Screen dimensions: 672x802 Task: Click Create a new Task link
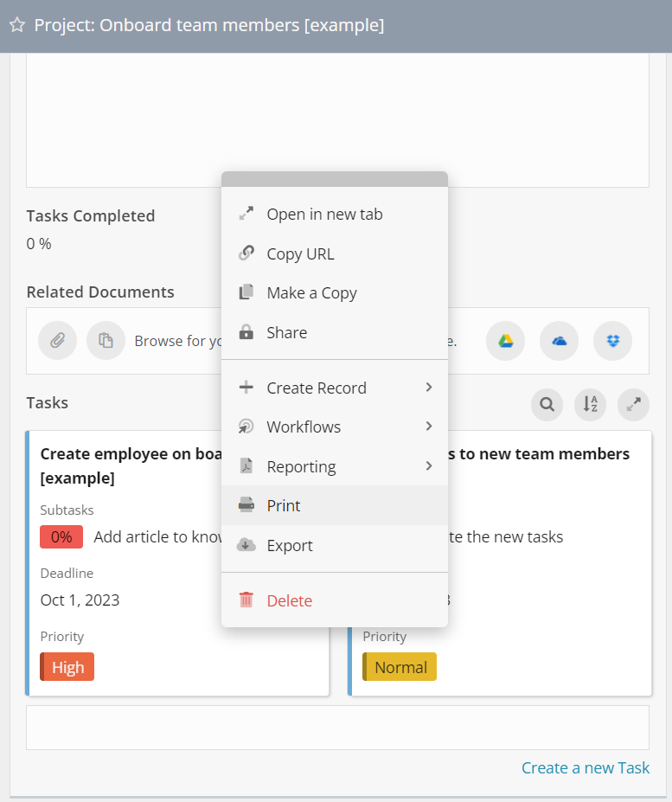coord(586,768)
